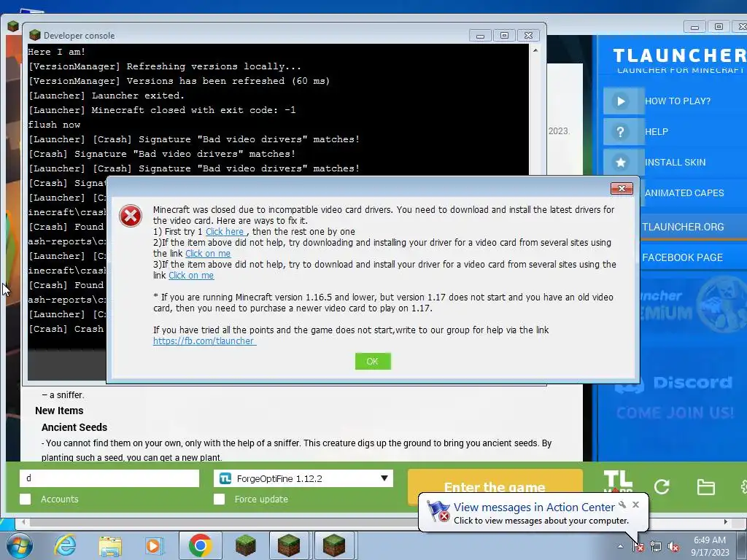This screenshot has height=560, width=747.
Task: Click console line 'Here I am!'
Action: [x=56, y=52]
